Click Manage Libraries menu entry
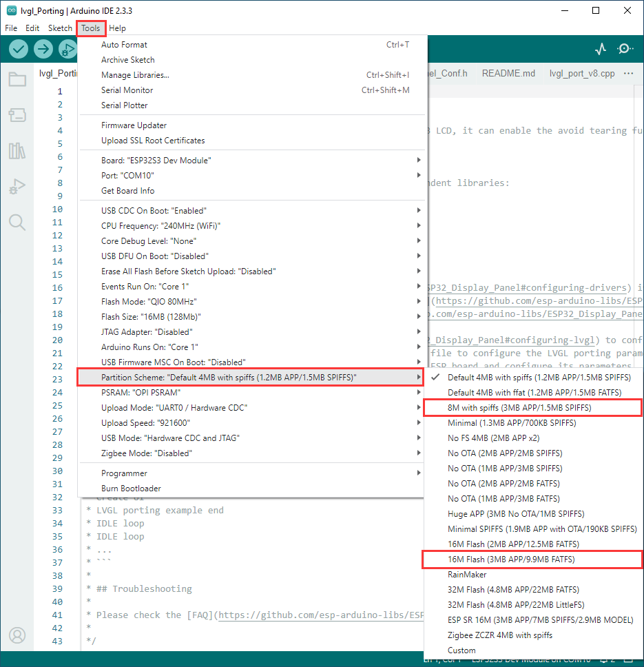Screen dimensions: 644x667 [135, 75]
